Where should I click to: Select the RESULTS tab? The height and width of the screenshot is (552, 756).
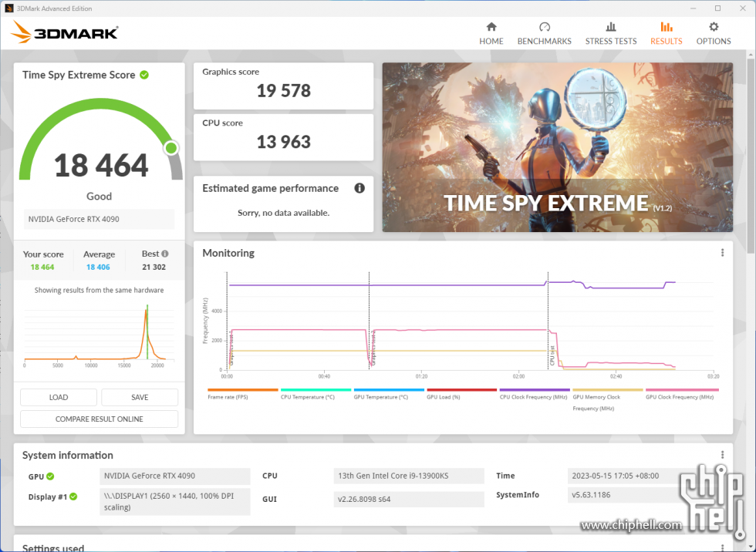click(666, 33)
